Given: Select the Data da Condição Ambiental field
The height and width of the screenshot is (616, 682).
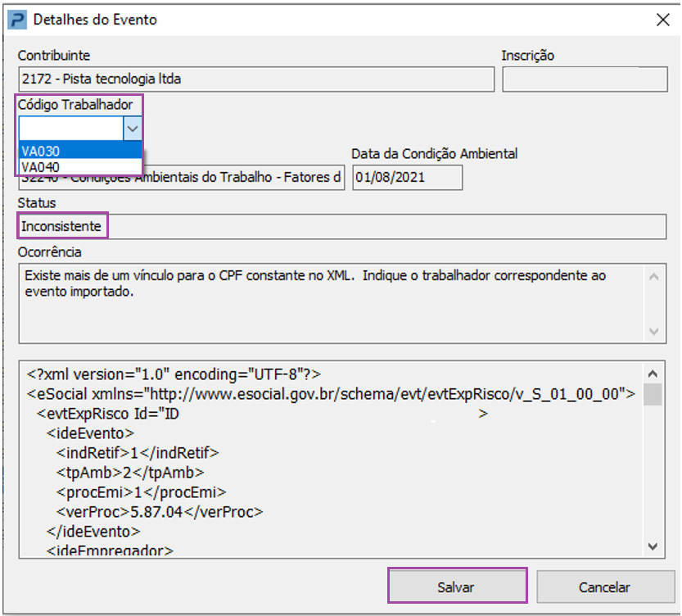Looking at the screenshot, I should 407,178.
